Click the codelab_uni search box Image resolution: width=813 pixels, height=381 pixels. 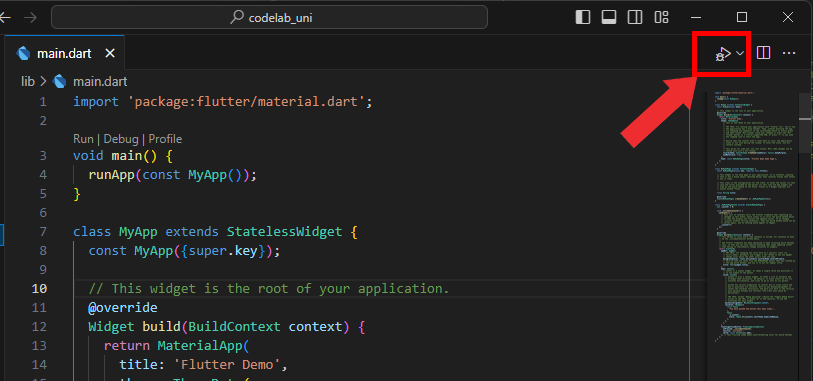pyautogui.click(x=270, y=18)
